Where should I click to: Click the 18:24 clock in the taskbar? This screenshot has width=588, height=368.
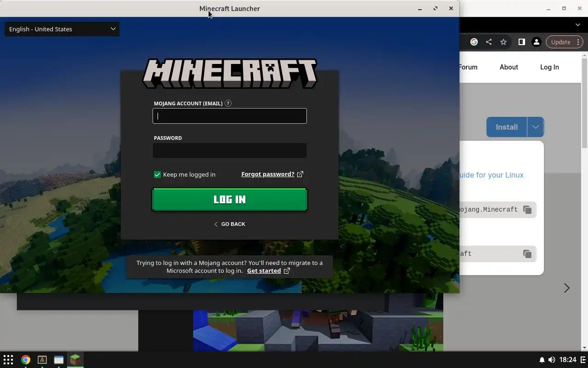click(x=568, y=360)
